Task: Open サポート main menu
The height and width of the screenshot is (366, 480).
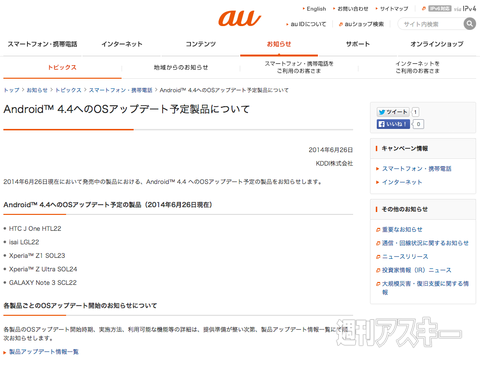Action: click(358, 44)
